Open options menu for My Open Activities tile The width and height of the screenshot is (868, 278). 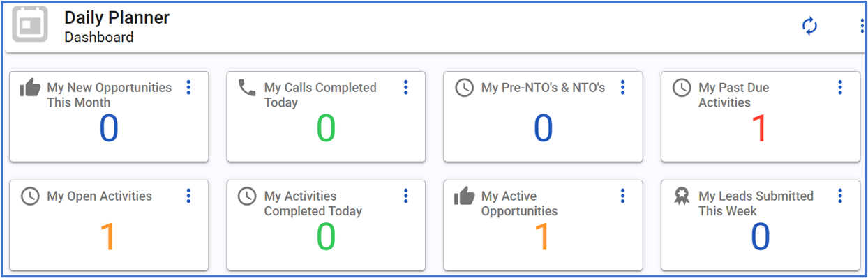188,196
